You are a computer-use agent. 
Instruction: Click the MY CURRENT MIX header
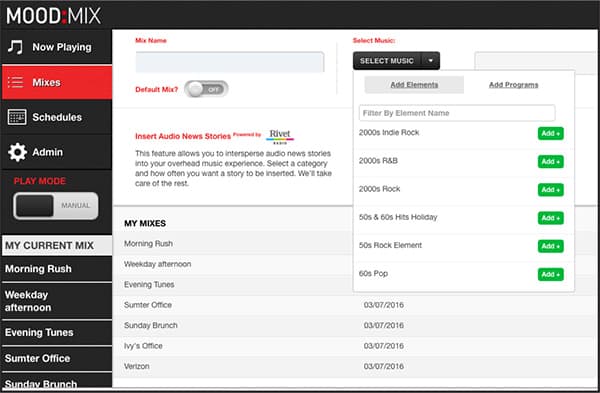tap(57, 245)
